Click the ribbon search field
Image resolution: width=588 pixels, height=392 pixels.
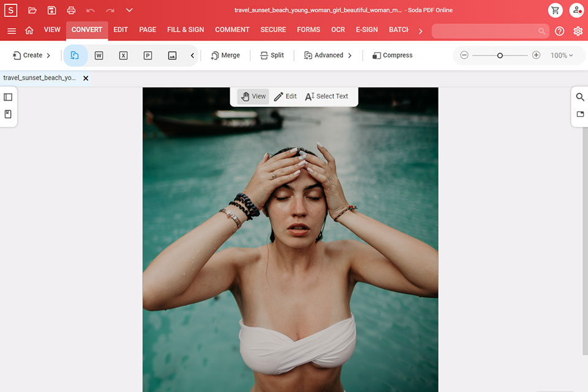tap(490, 31)
